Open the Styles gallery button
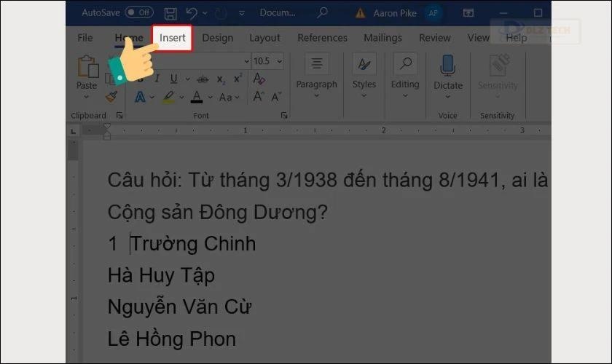Screen dimensions: 612x364 pos(364,75)
